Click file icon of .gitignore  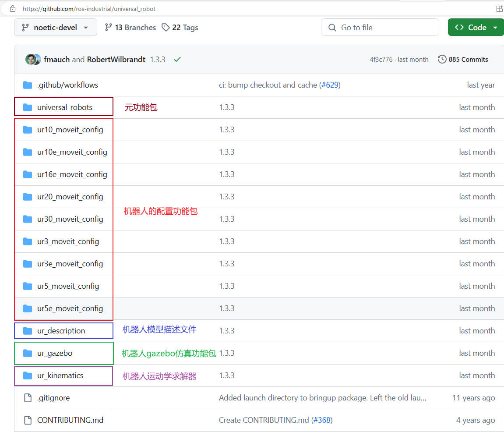(28, 398)
